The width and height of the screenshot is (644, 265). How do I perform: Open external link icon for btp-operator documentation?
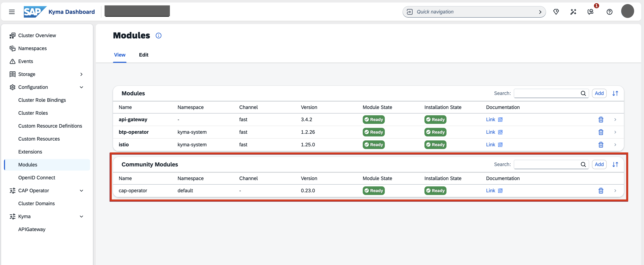tap(500, 132)
